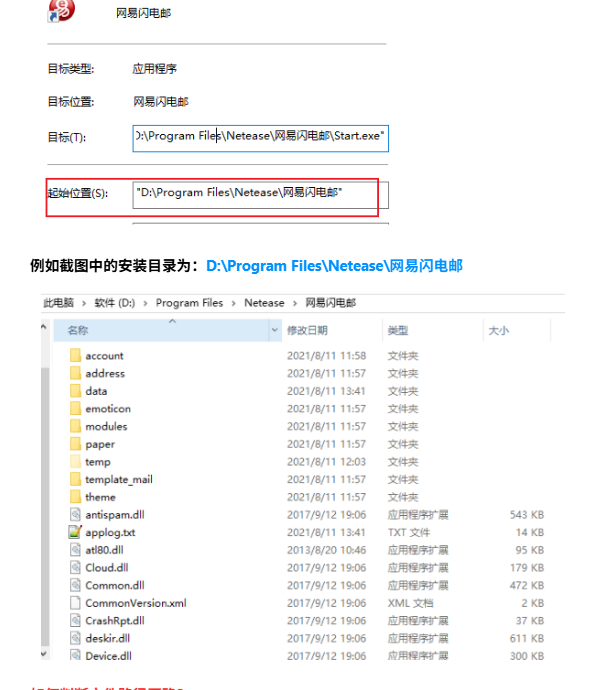Screen dimensions: 598x690
Task: Click the 起始位置(S) path field
Action: coord(260,195)
